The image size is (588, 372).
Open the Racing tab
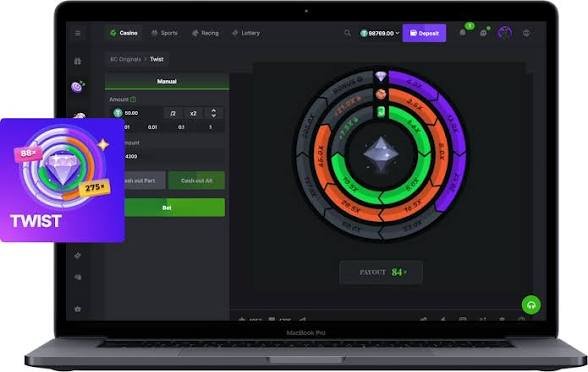(205, 33)
